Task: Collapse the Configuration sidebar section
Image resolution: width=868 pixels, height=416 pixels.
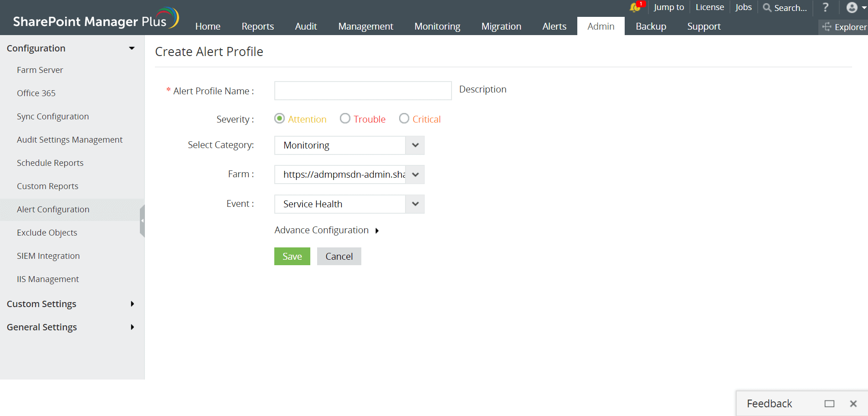Action: (x=132, y=48)
